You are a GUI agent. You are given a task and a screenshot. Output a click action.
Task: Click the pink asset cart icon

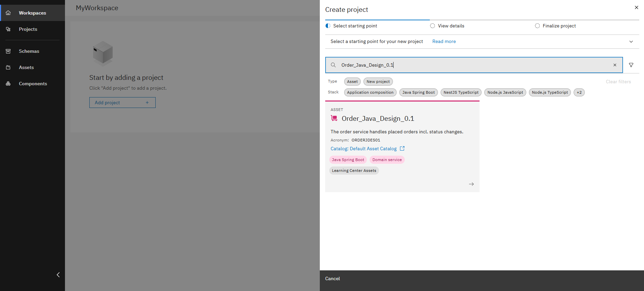[x=334, y=118]
